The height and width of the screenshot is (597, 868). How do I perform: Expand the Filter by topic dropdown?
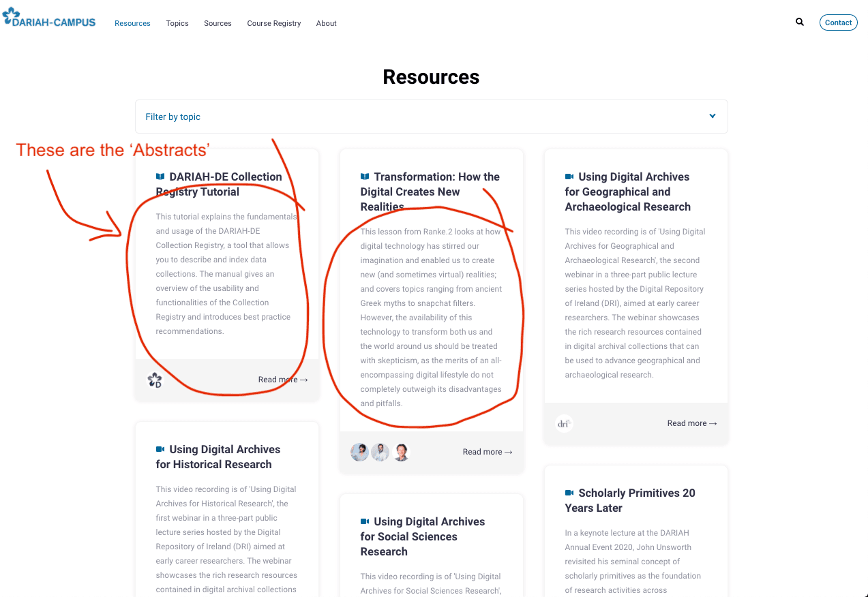[x=431, y=117]
